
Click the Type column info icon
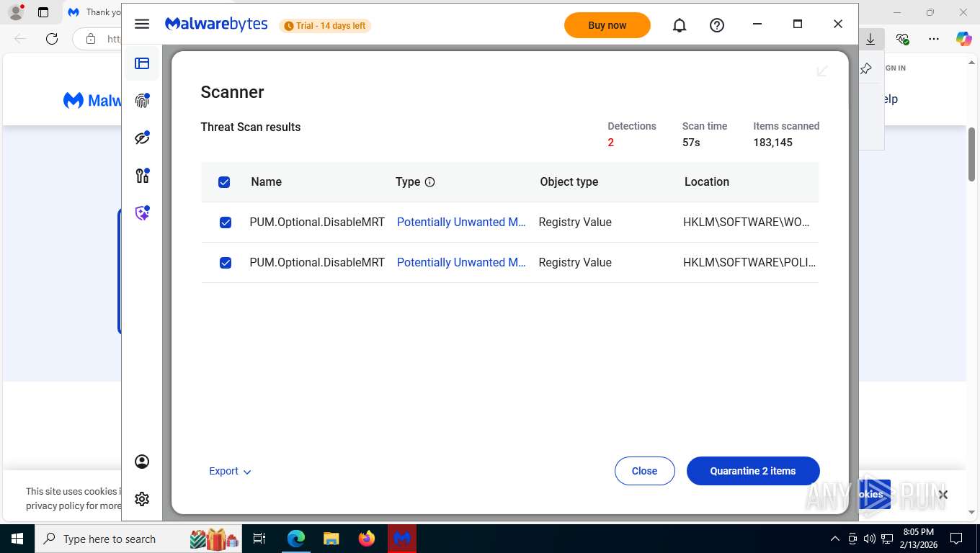point(429,182)
